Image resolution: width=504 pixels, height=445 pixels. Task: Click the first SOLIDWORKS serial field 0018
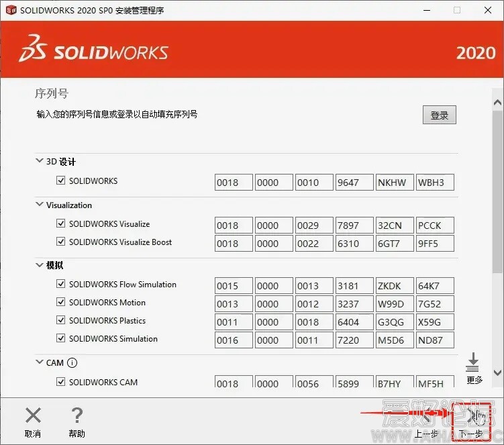[x=234, y=183]
